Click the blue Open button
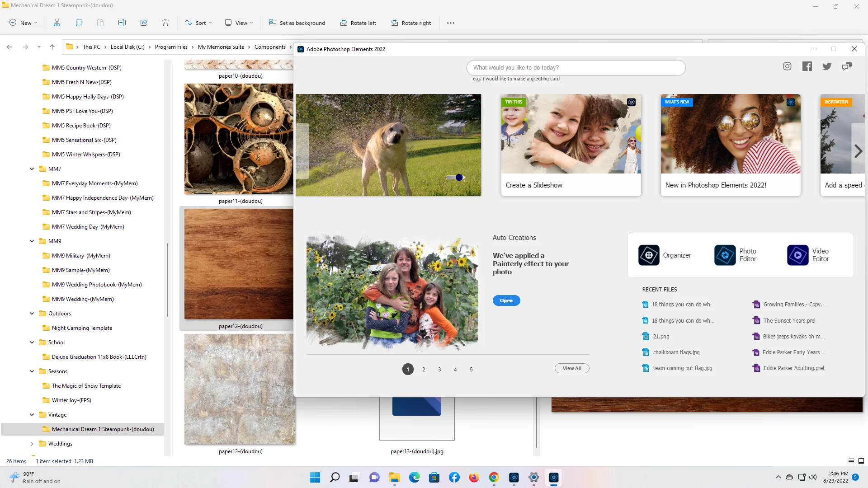Screen dimensions: 868x488 (506, 301)
